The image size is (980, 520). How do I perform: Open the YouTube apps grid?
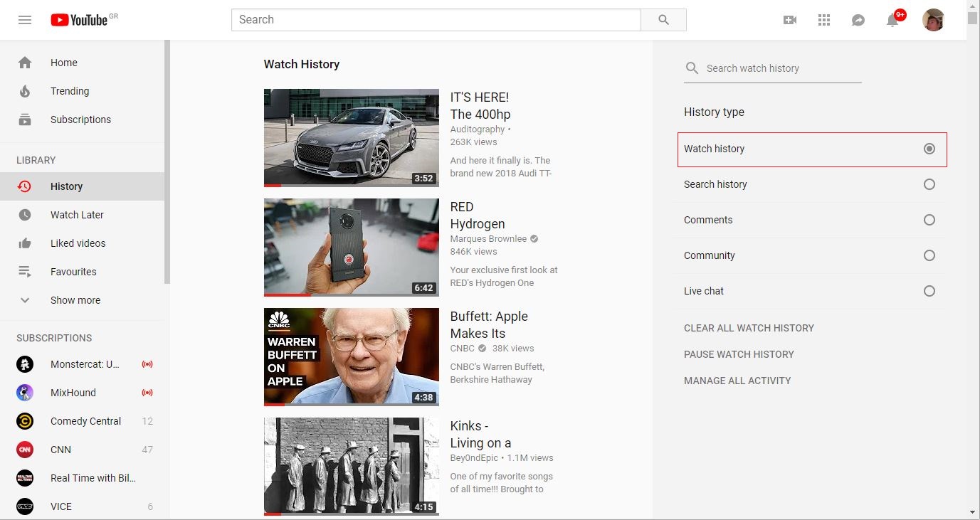pyautogui.click(x=824, y=20)
